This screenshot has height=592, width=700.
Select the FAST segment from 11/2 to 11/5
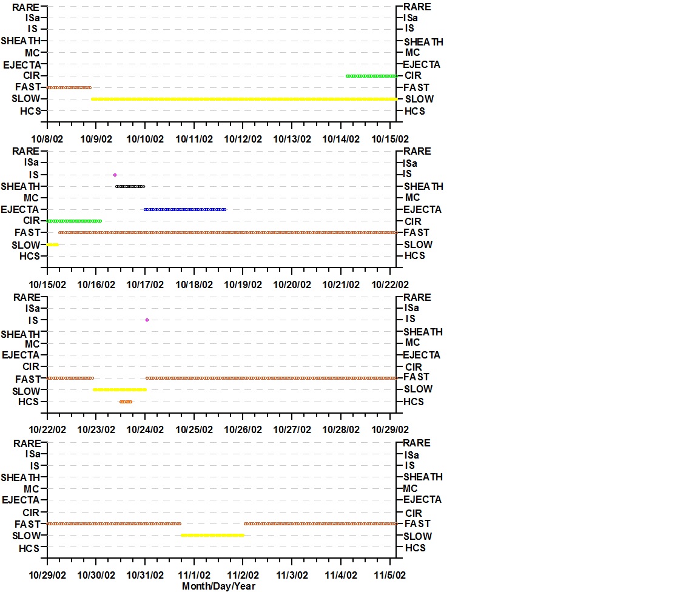pos(320,523)
